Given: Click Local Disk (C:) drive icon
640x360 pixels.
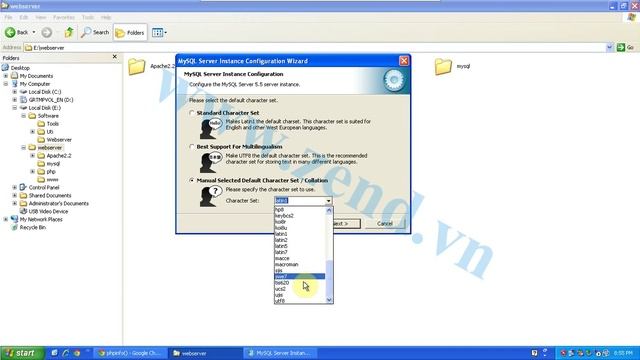Looking at the screenshot, I should pyautogui.click(x=23, y=92).
